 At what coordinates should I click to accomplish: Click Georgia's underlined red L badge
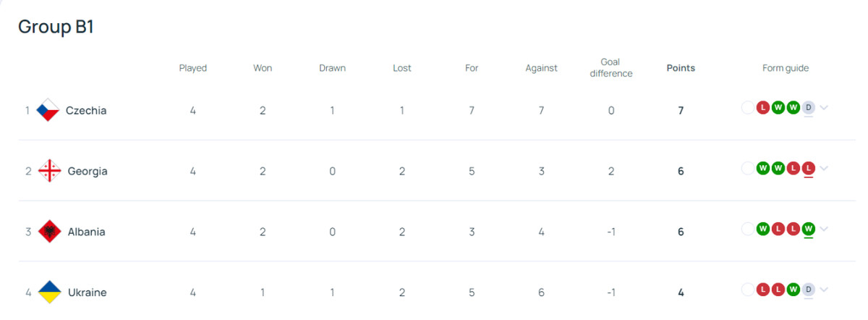click(x=808, y=169)
